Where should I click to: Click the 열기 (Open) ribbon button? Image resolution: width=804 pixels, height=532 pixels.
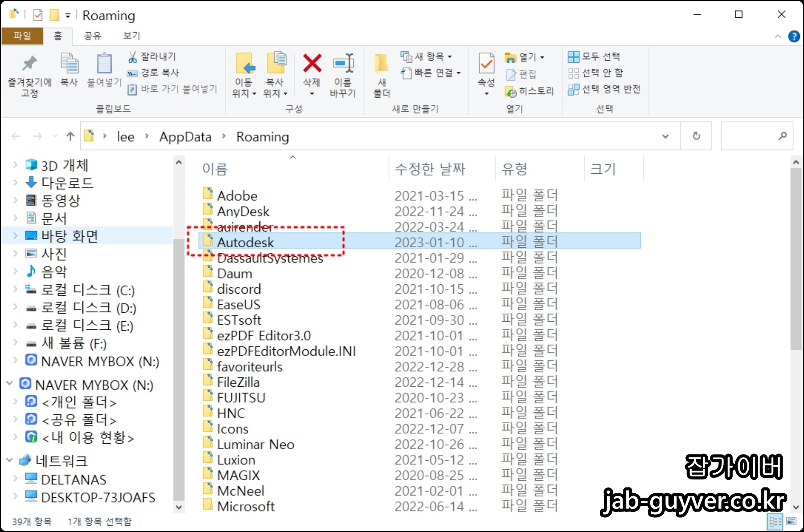525,57
